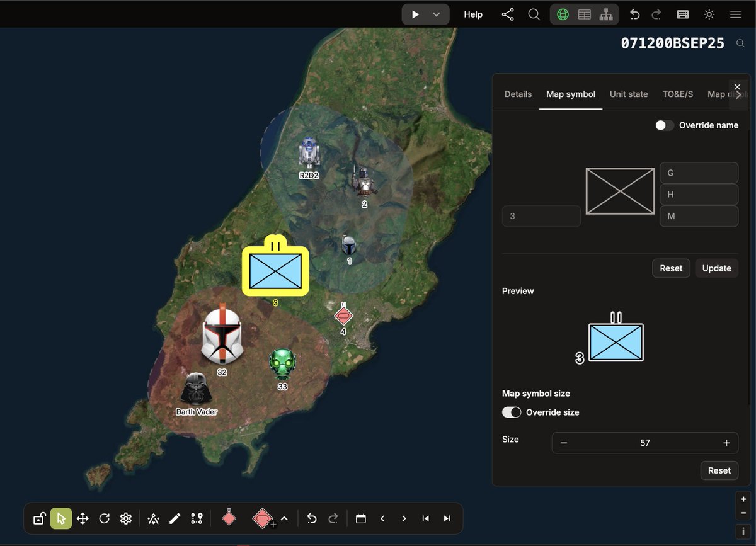Click the M text field
The width and height of the screenshot is (756, 546).
[699, 216]
